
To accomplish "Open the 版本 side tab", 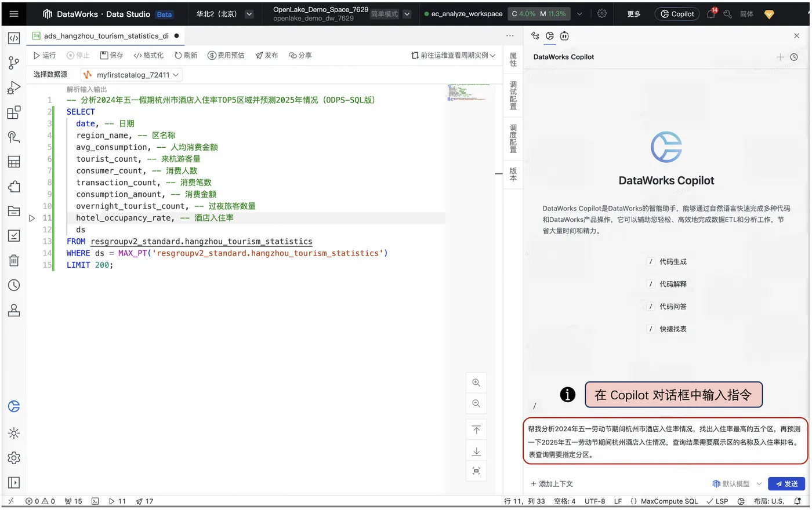I will click(x=513, y=174).
